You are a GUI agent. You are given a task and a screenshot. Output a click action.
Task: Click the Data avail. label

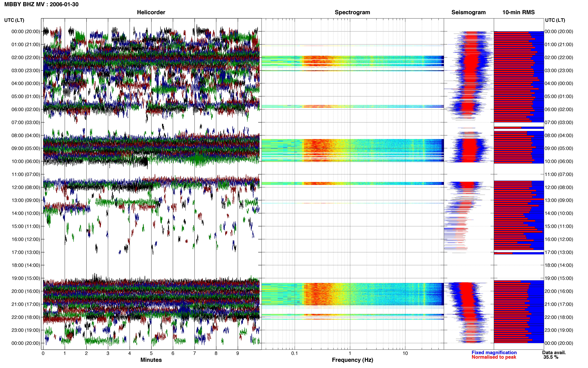point(554,352)
